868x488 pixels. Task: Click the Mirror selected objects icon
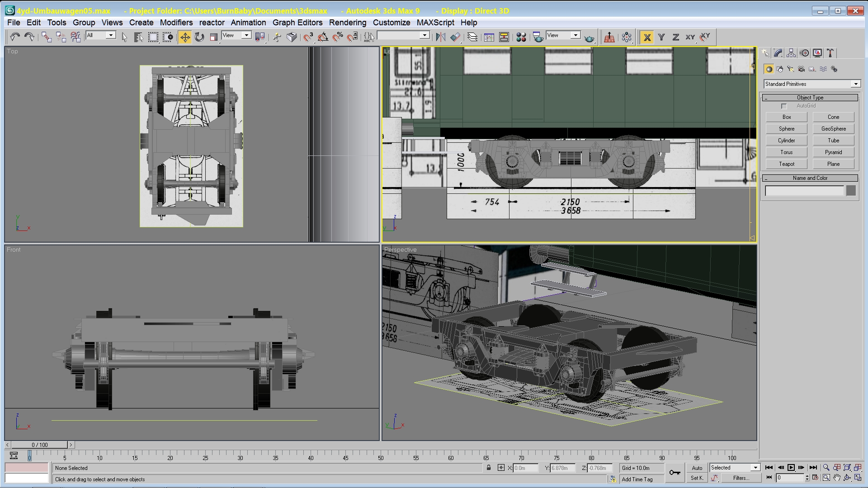click(x=440, y=37)
